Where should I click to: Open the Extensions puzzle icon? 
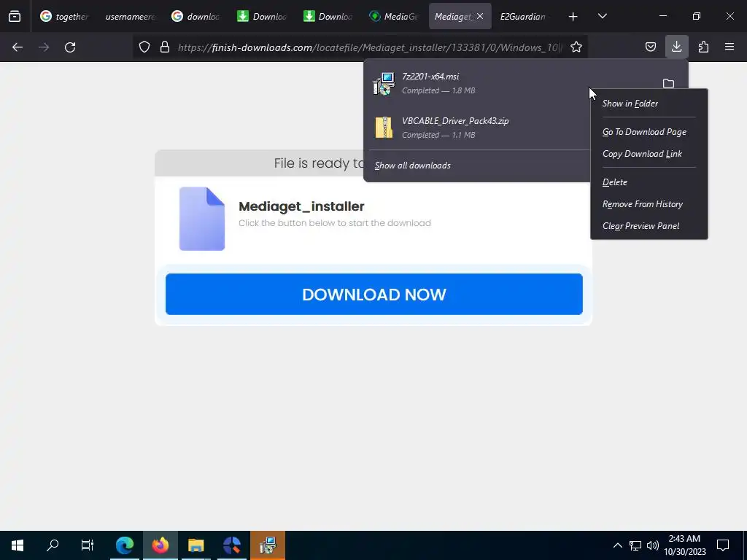[x=703, y=47]
